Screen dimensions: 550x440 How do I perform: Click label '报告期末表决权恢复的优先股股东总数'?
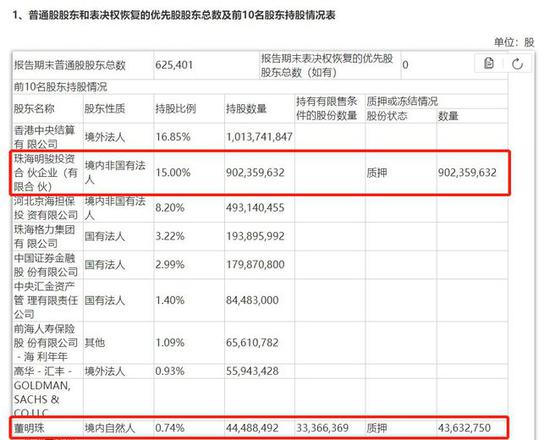327,65
